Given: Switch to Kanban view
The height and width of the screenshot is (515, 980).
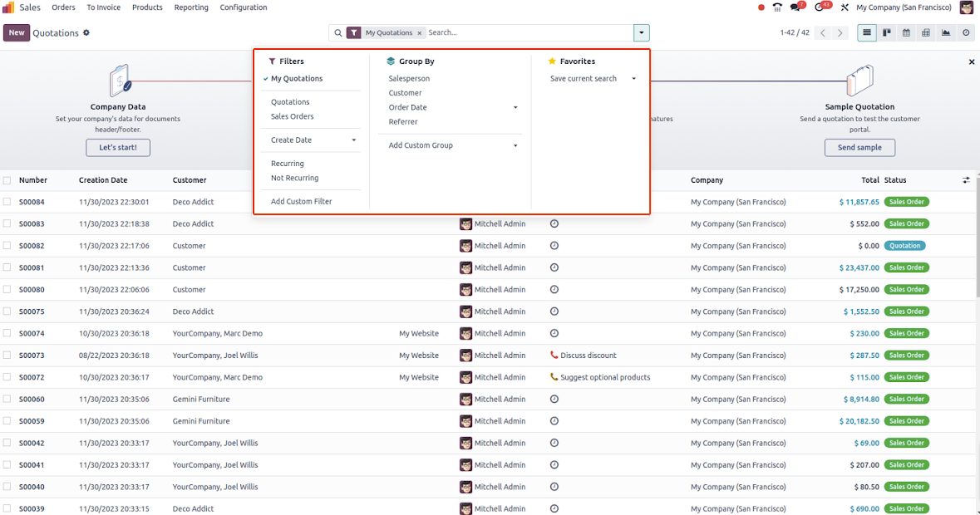Looking at the screenshot, I should coord(887,33).
